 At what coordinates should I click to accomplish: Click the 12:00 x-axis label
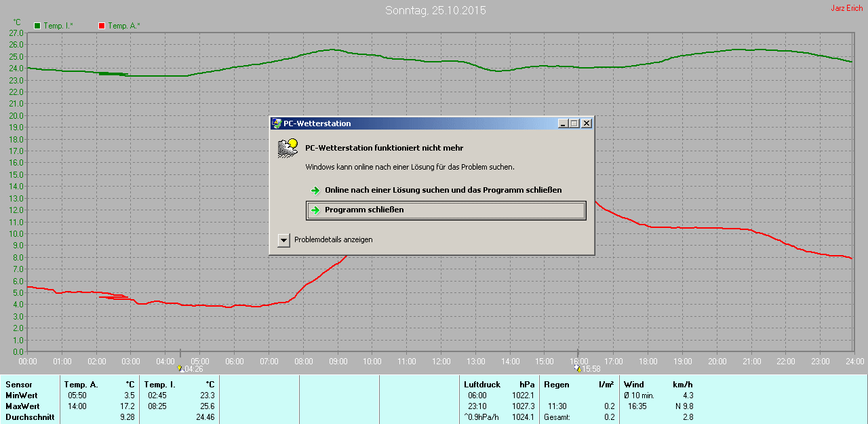tap(441, 362)
